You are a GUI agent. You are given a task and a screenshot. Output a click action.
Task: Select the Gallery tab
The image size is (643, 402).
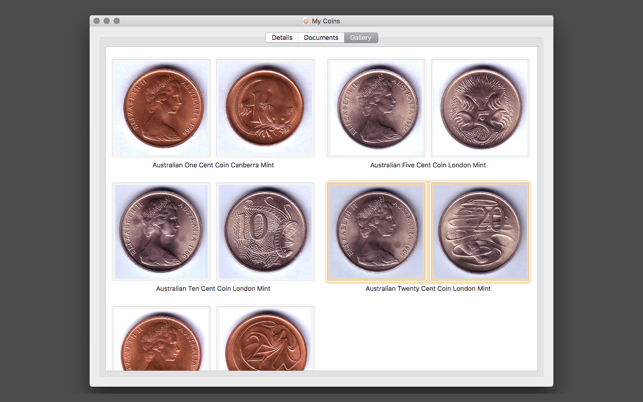(x=361, y=38)
